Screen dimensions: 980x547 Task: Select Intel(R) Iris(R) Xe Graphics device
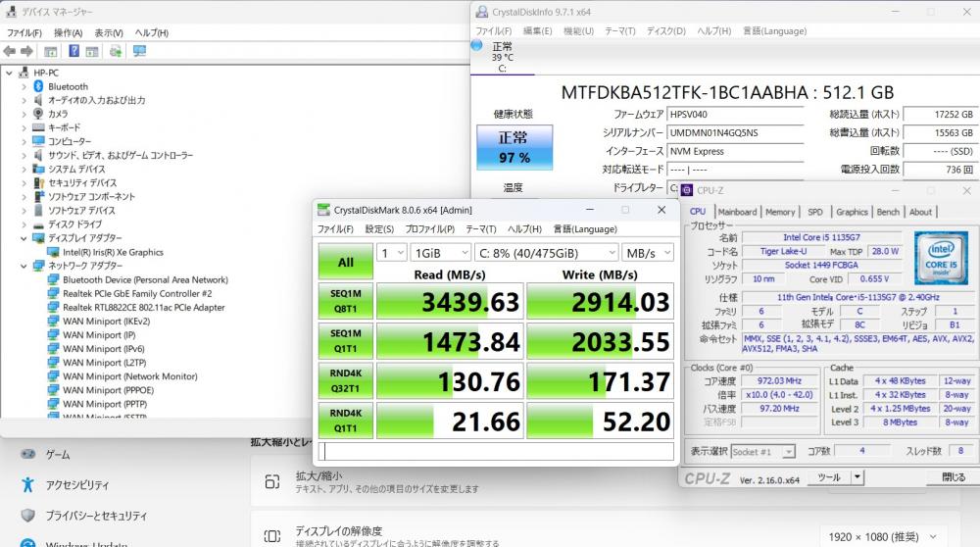click(x=113, y=253)
